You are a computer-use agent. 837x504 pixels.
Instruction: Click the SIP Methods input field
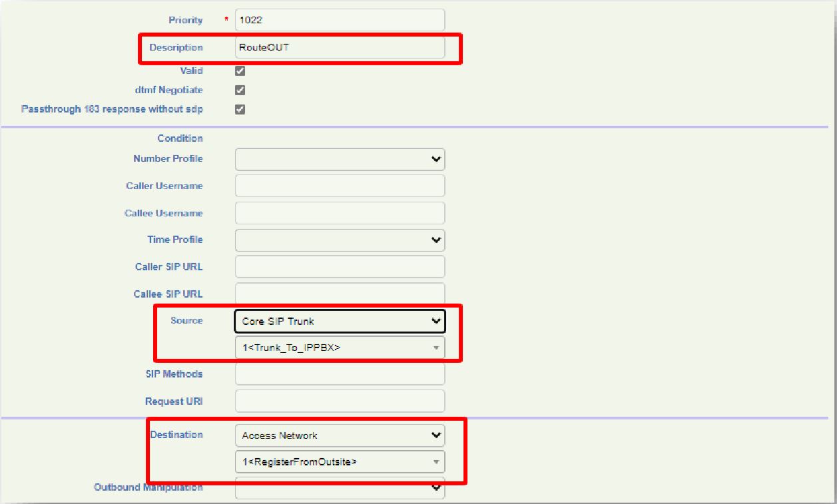tap(340, 374)
